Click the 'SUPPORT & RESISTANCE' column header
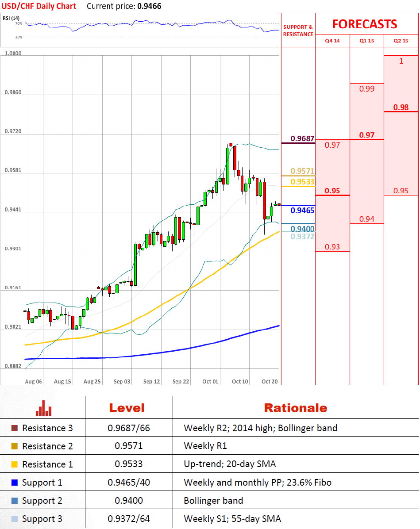 point(298,31)
